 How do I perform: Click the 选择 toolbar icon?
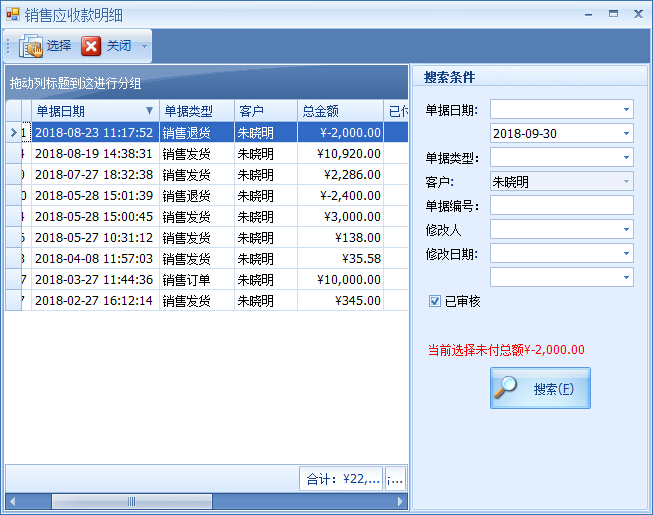(x=31, y=46)
